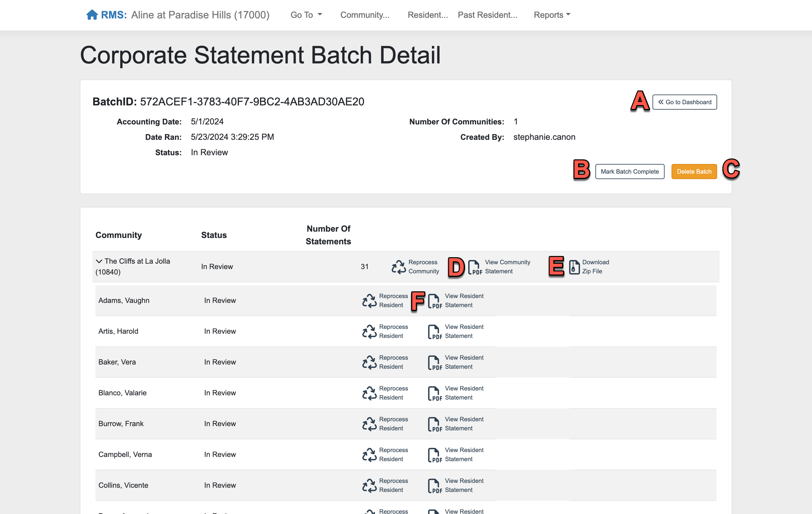The height and width of the screenshot is (514, 812).
Task: Open the View Community Statement PDF icon
Action: tap(475, 267)
